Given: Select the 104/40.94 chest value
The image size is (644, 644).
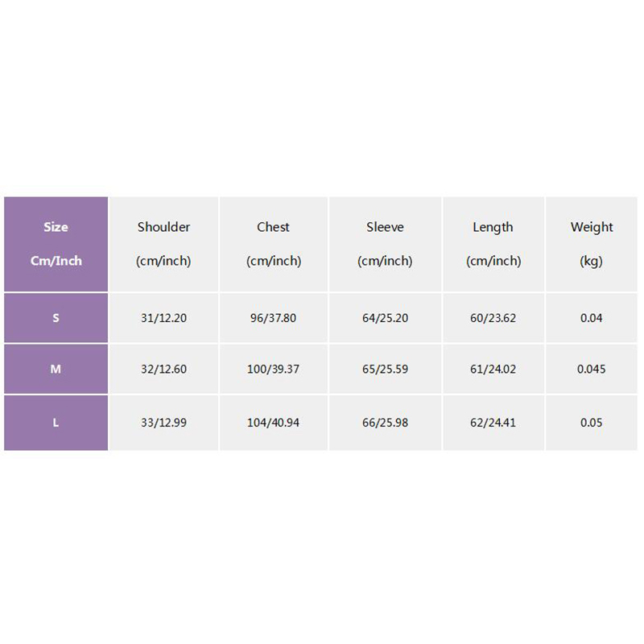Looking at the screenshot, I should 273,423.
